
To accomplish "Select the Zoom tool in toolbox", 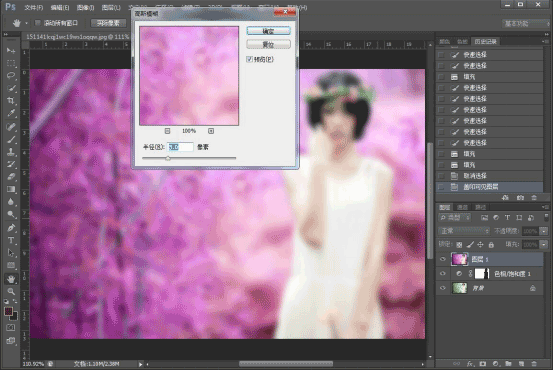I will pos(11,291).
